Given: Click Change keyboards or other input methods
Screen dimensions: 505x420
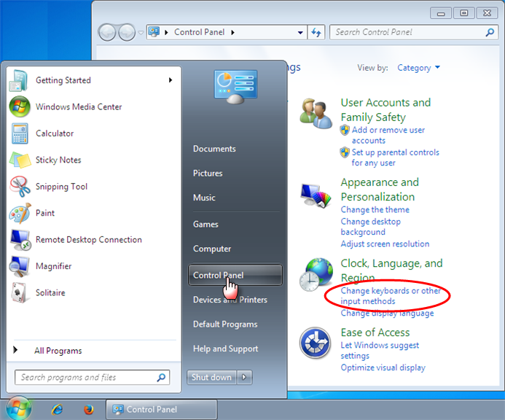Looking at the screenshot, I should [391, 295].
